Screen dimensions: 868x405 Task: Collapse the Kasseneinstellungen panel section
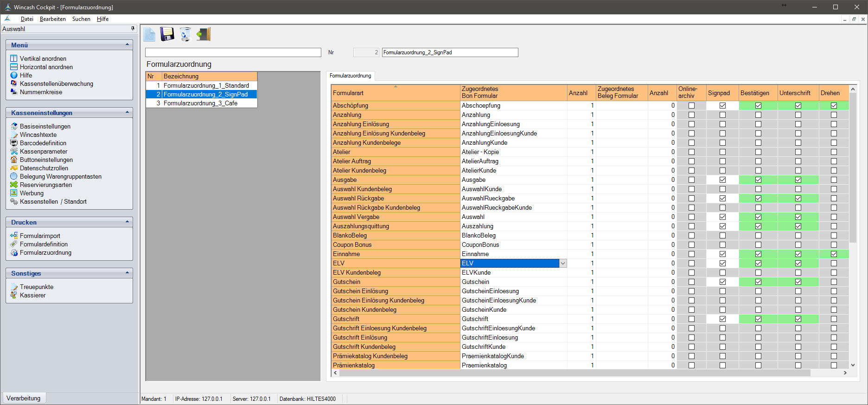point(127,112)
